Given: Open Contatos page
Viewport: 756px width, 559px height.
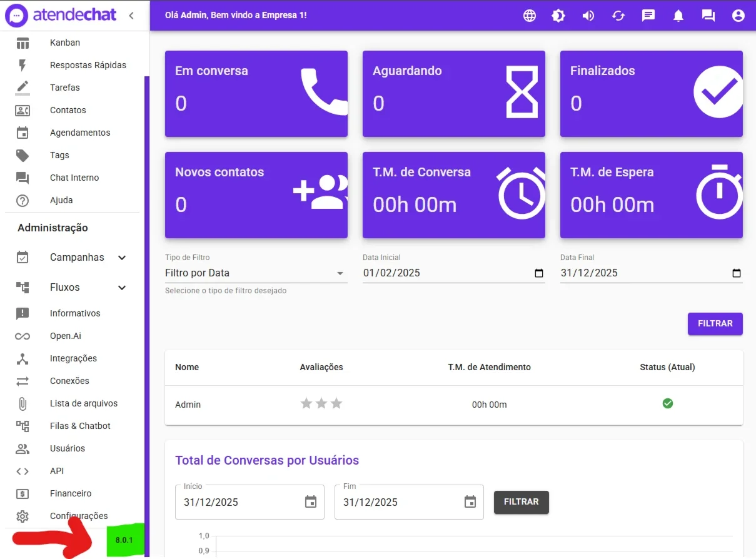Looking at the screenshot, I should [68, 110].
